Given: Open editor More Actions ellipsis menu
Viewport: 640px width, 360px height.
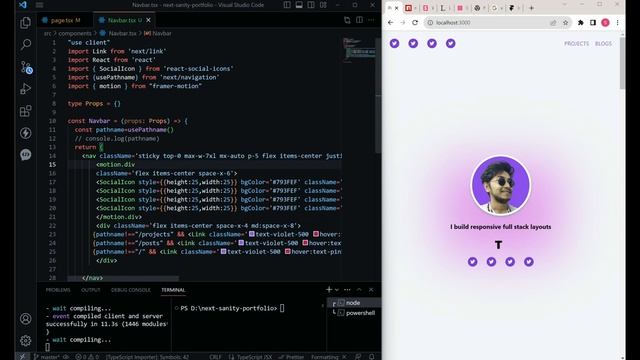Looking at the screenshot, I should [371, 20].
